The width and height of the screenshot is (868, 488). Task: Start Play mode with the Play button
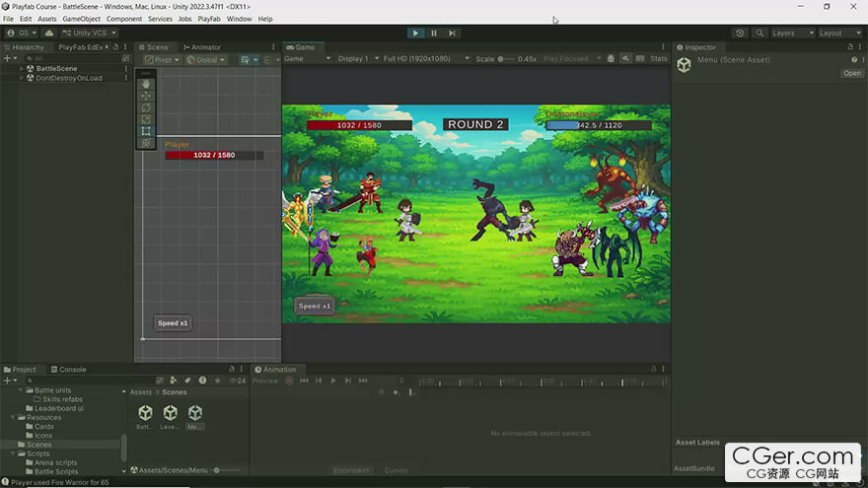415,34
